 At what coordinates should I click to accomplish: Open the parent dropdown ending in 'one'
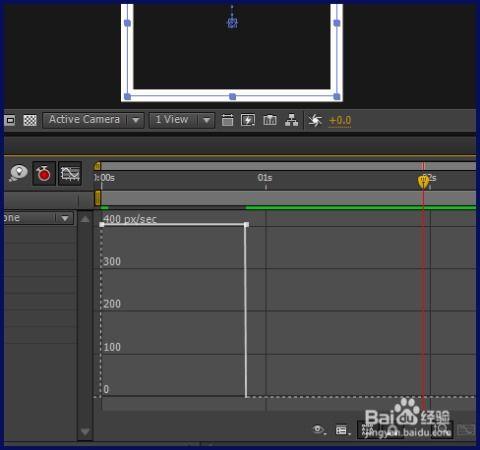tap(38, 218)
